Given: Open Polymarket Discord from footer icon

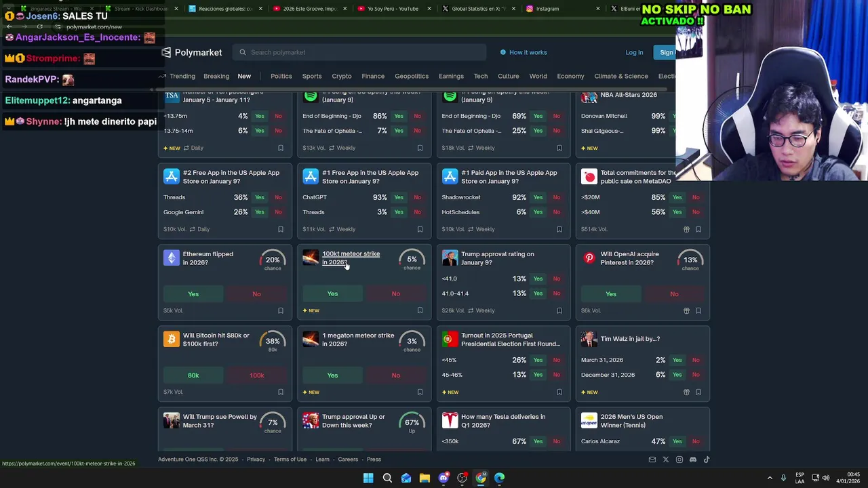Looking at the screenshot, I should (693, 460).
